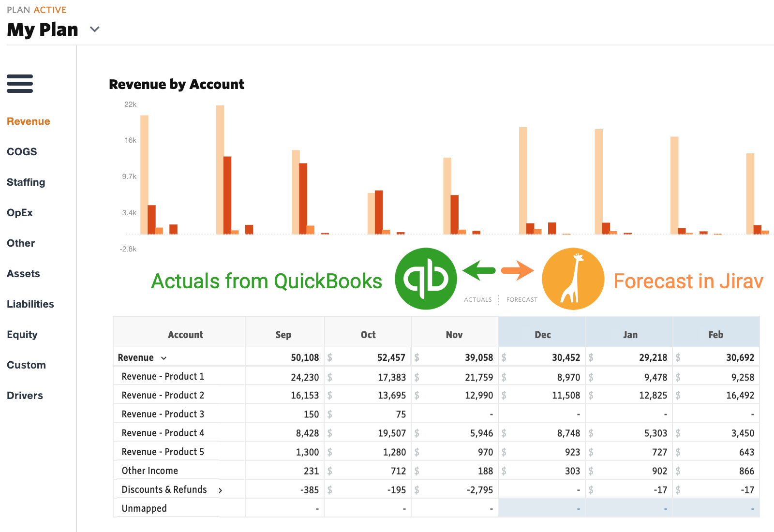Go to Staffing in the sidebar

[x=26, y=182]
